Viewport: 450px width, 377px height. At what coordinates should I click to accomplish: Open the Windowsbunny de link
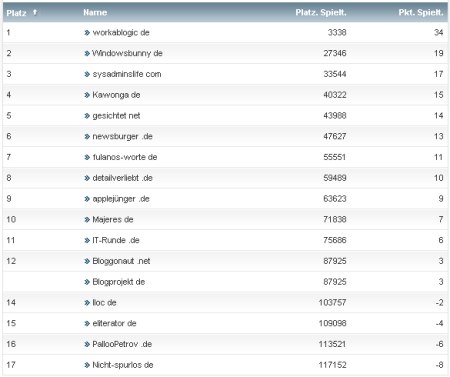click(127, 53)
